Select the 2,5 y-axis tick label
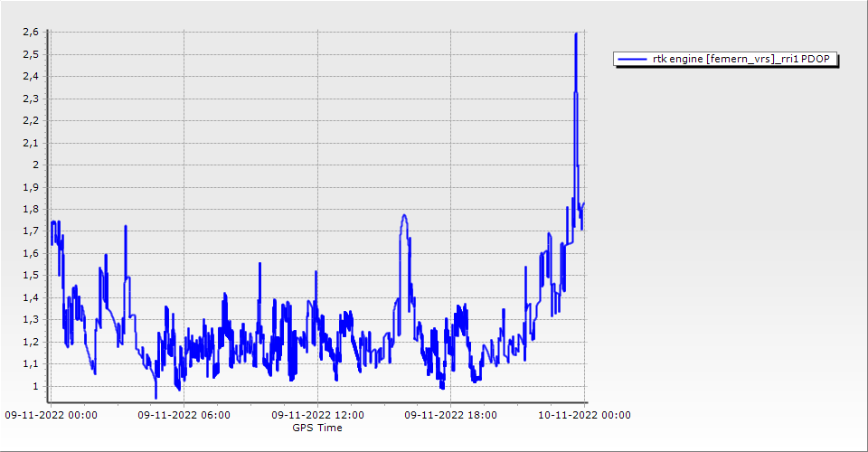The image size is (868, 452). pos(30,54)
